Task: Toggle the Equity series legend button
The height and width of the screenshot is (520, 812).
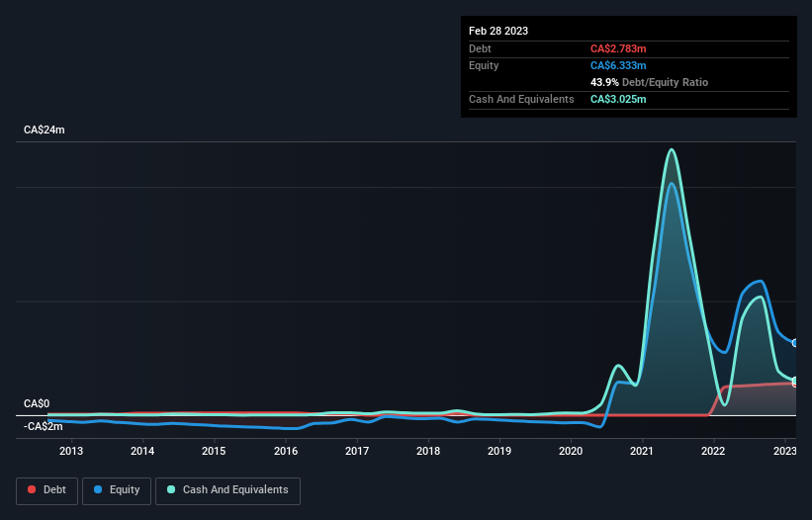Action: pyautogui.click(x=117, y=490)
